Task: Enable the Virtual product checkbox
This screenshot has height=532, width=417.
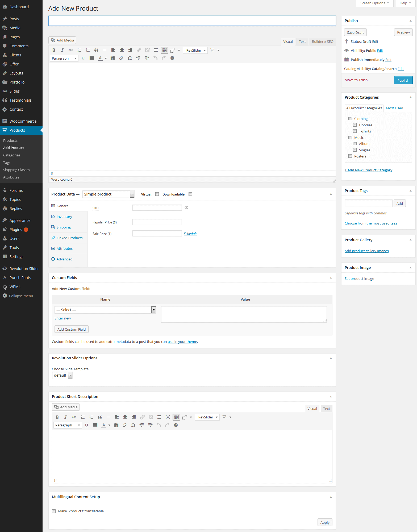Action: (x=157, y=194)
